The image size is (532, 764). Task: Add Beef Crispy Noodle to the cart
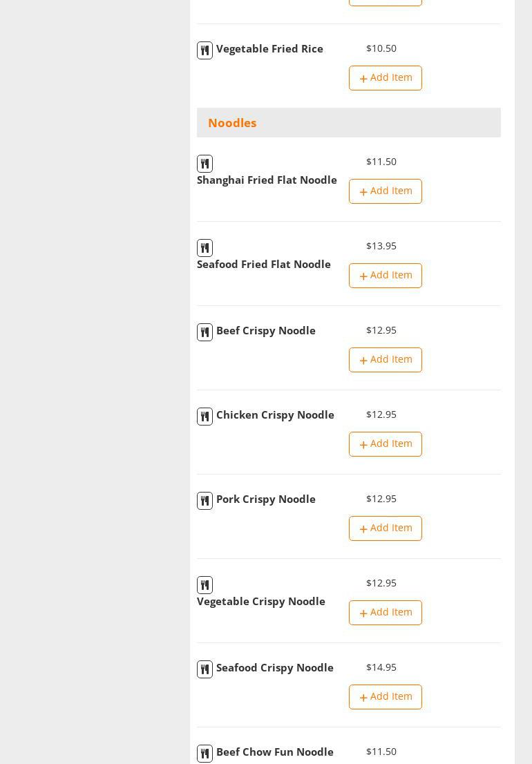[385, 360]
